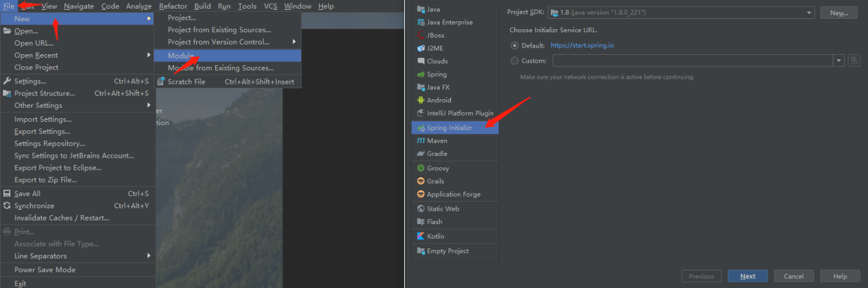Viewport: 868px width, 288px height.
Task: Open the Tools menu
Action: coord(247,6)
